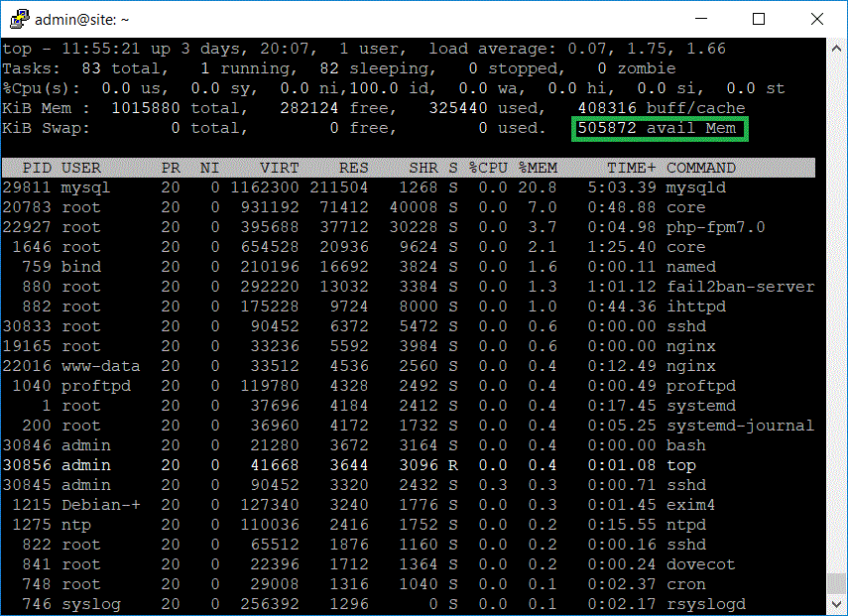Click the 211504 RES value

pos(338,187)
